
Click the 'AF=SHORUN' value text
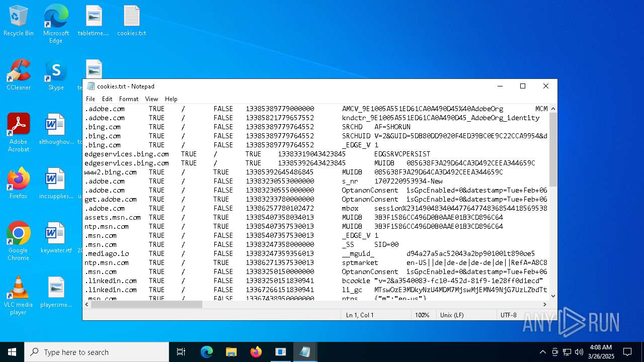coord(392,127)
